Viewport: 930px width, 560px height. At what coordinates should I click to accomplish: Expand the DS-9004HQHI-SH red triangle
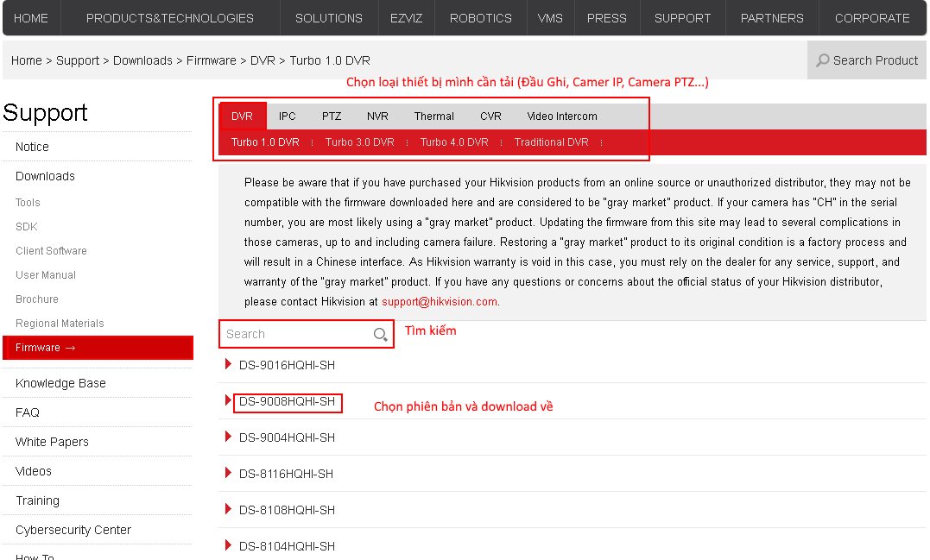[228, 437]
